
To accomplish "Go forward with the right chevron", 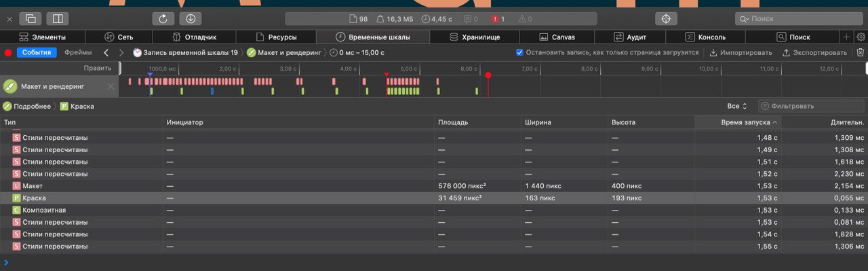I will (x=121, y=52).
